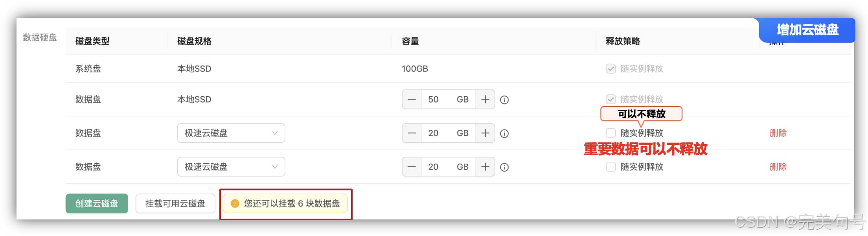
Task: Increase the 50 GB local SSD capacity
Action: point(485,100)
